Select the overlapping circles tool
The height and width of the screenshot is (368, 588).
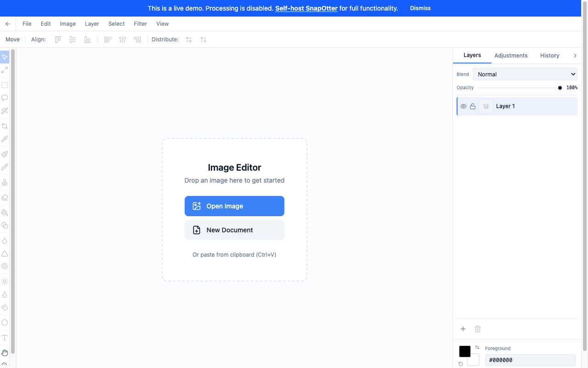pyautogui.click(x=5, y=225)
